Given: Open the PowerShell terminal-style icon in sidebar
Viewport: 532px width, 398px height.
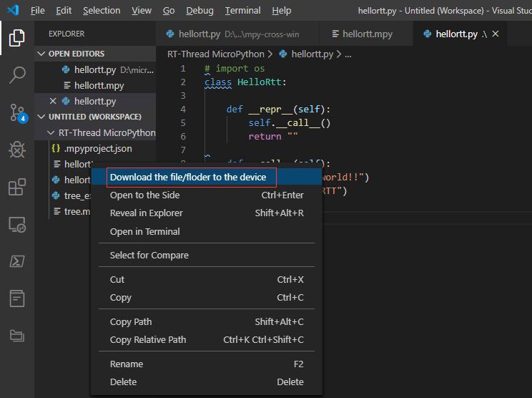Looking at the screenshot, I should tap(17, 261).
